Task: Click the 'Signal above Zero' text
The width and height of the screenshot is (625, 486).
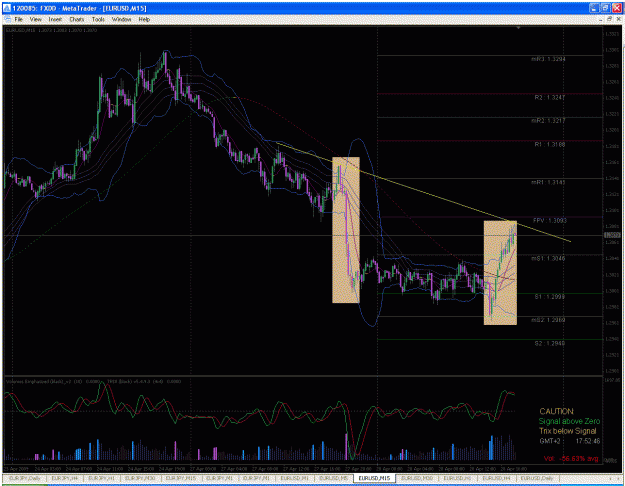Action: 569,421
